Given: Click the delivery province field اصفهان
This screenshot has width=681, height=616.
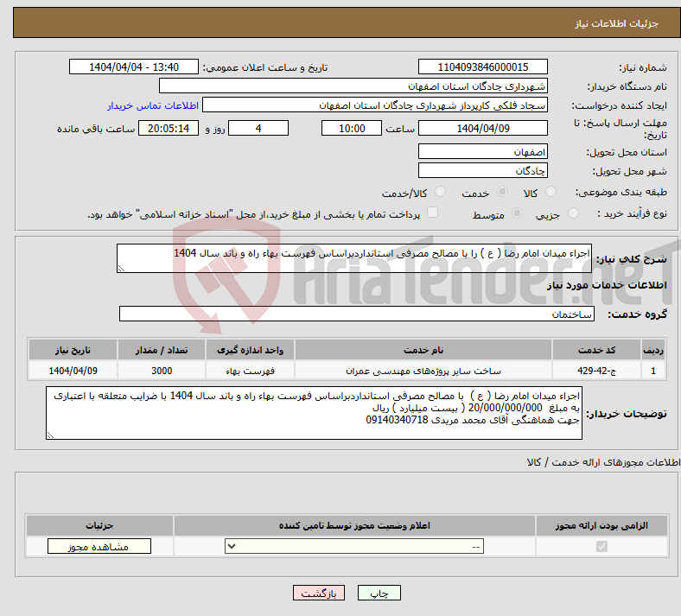Looking at the screenshot, I should 482,151.
